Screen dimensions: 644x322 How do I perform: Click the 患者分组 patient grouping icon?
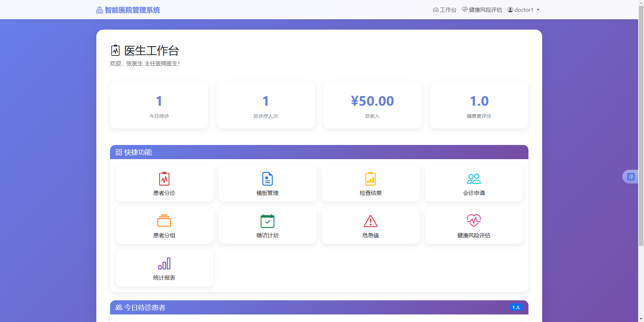point(164,226)
